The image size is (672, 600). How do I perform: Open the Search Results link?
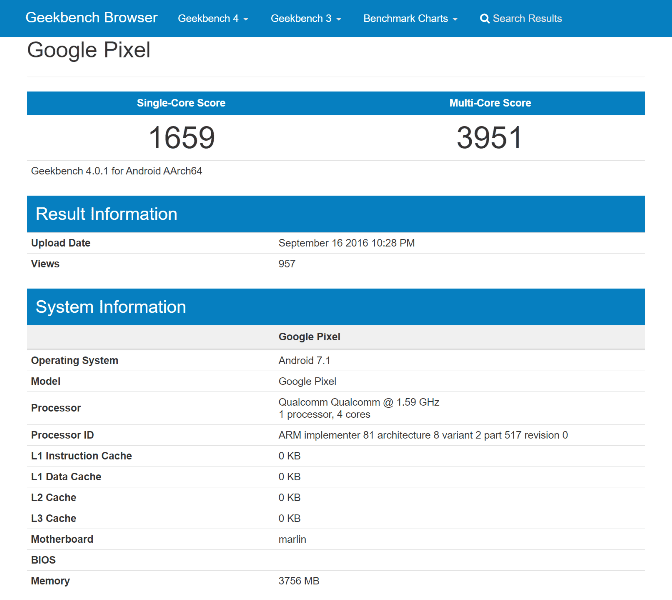click(521, 18)
